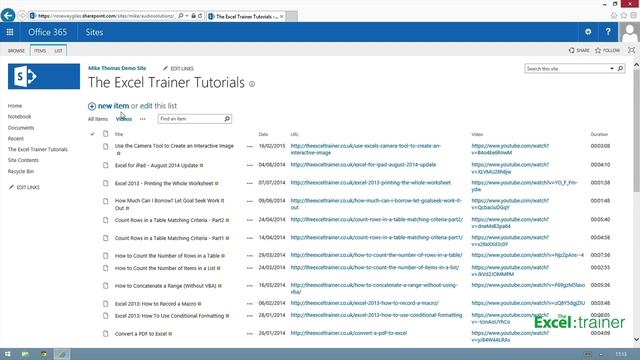The height and width of the screenshot is (360, 640).
Task: Click the browser back arrow button
Action: (x=8, y=16)
